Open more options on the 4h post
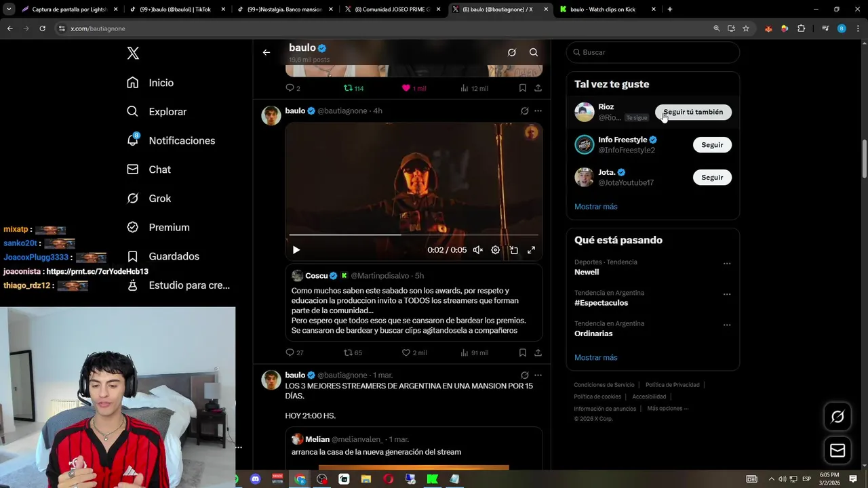 (538, 110)
